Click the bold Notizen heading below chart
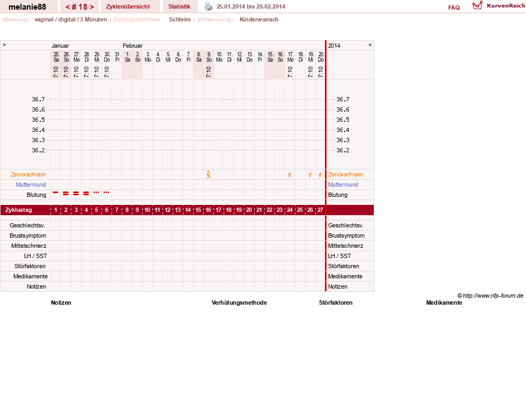 (61, 303)
